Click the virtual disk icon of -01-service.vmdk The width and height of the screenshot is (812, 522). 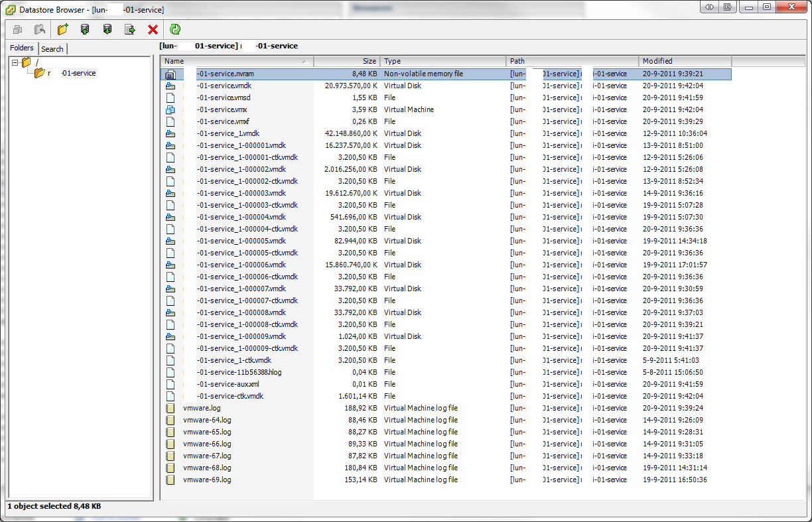(170, 86)
